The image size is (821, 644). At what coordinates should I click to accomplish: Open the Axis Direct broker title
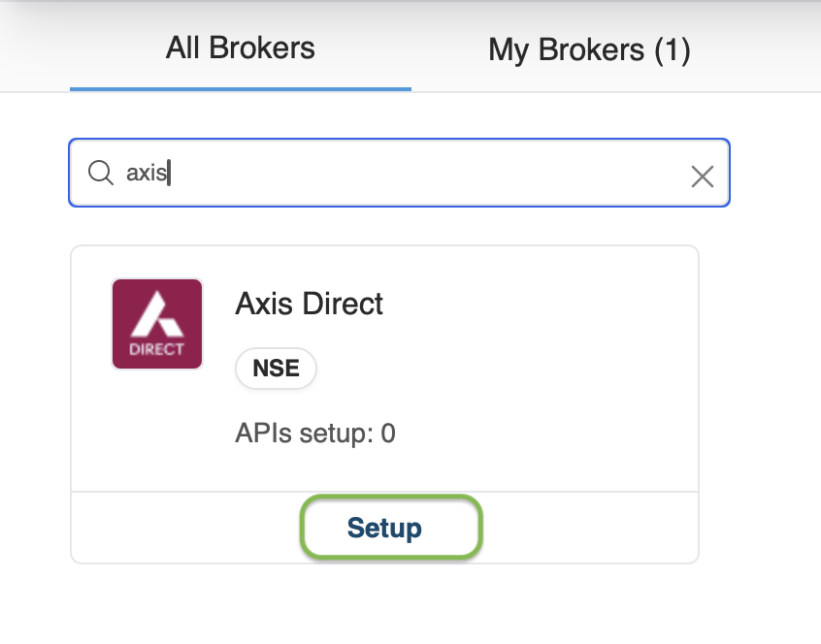tap(309, 304)
